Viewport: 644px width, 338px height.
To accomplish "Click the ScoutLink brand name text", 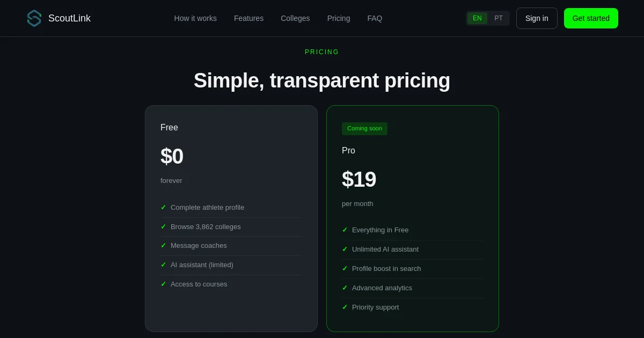I will coord(69,18).
